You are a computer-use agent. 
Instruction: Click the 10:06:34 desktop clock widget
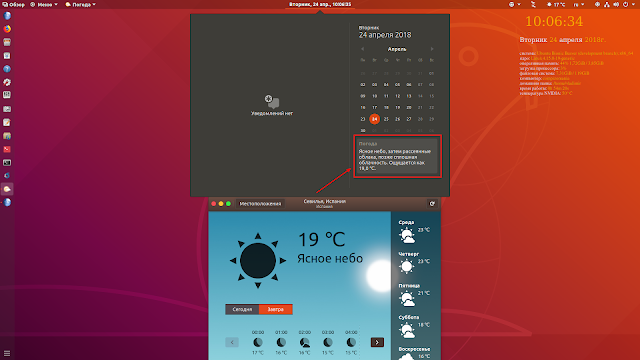(x=554, y=21)
